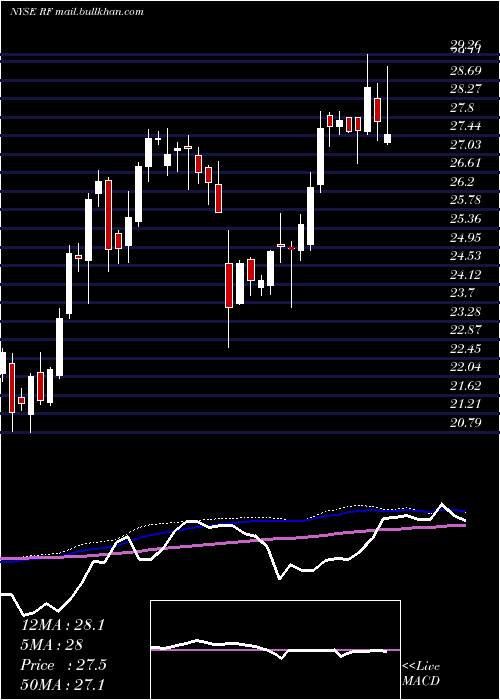Select the 22.87 price label
Viewport: 500px width, 700px height.
coord(465,330)
